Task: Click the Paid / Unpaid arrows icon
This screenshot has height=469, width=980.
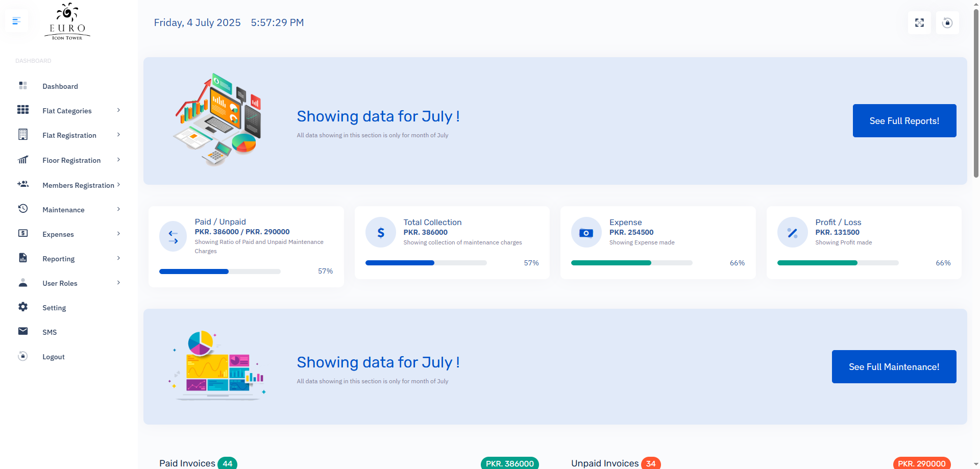Action: coord(173,236)
